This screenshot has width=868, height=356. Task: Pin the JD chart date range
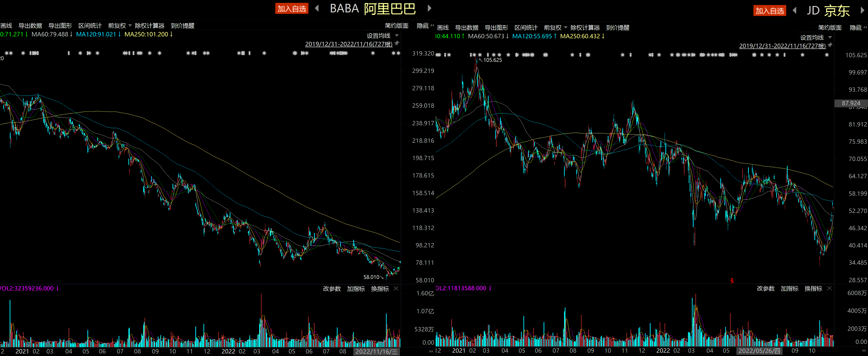pos(830,45)
